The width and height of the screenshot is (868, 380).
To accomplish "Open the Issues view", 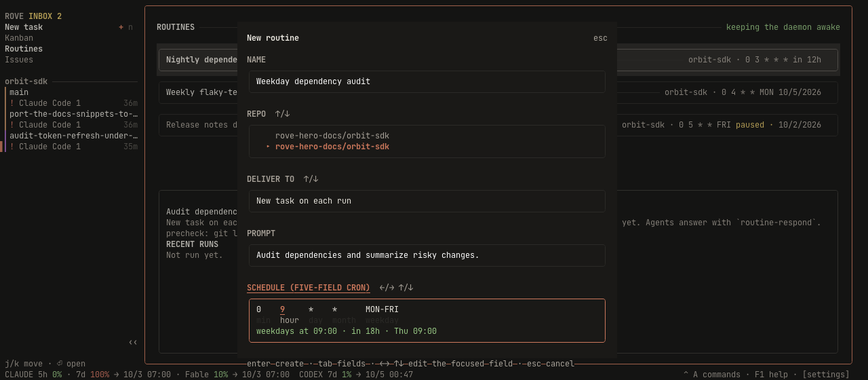I will (19, 60).
